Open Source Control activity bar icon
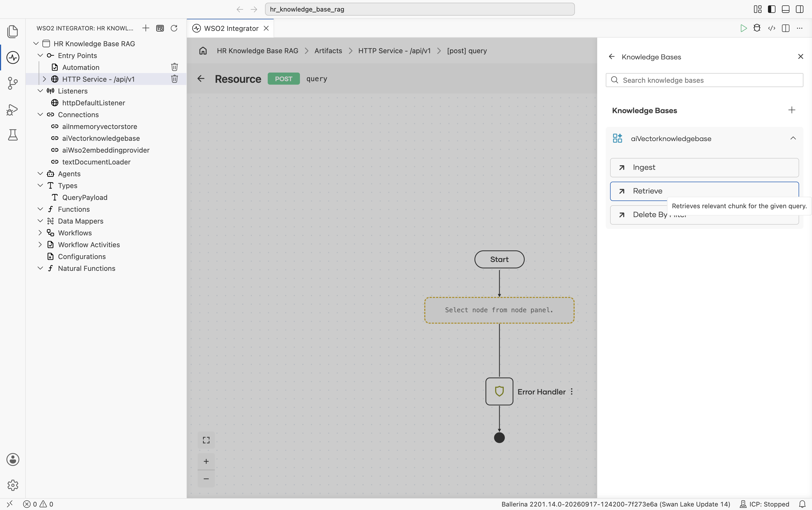The width and height of the screenshot is (812, 510). point(12,83)
